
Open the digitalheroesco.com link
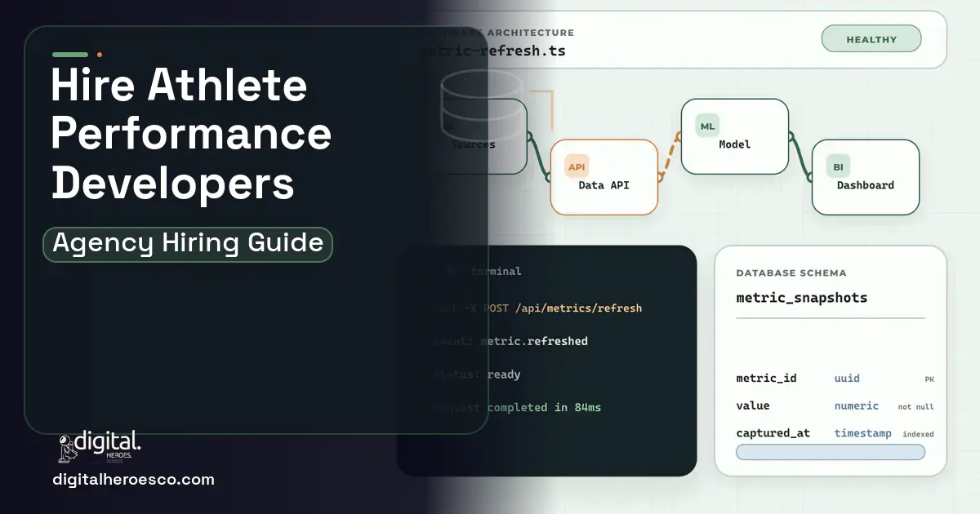pyautogui.click(x=133, y=480)
